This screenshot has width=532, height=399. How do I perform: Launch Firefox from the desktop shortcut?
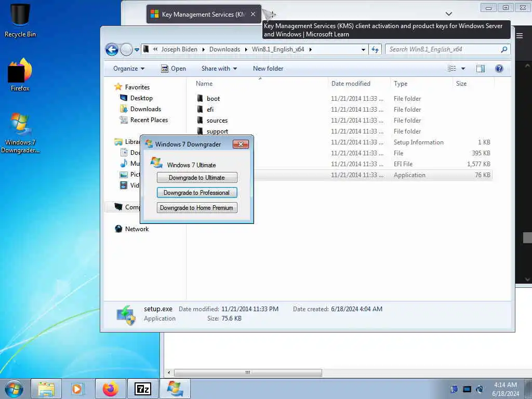pos(20,75)
